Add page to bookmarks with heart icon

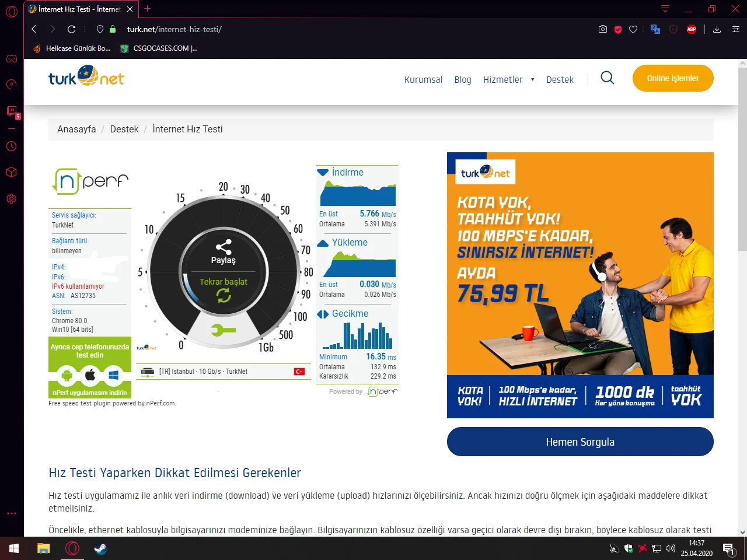[x=633, y=29]
